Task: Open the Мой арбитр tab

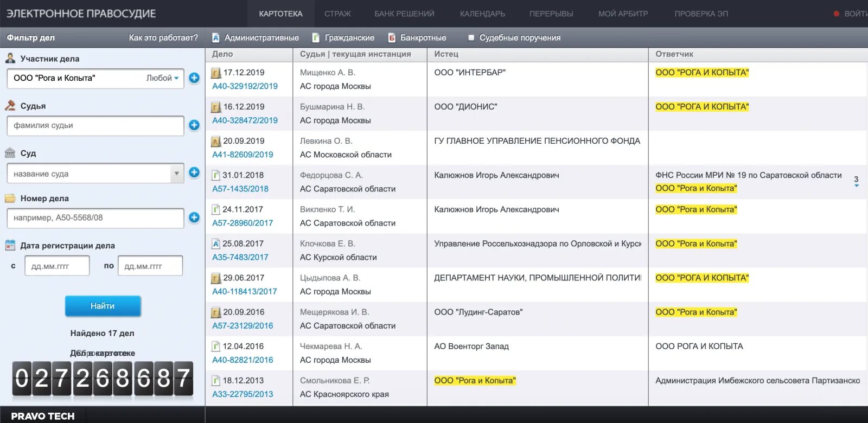Action: pos(623,14)
